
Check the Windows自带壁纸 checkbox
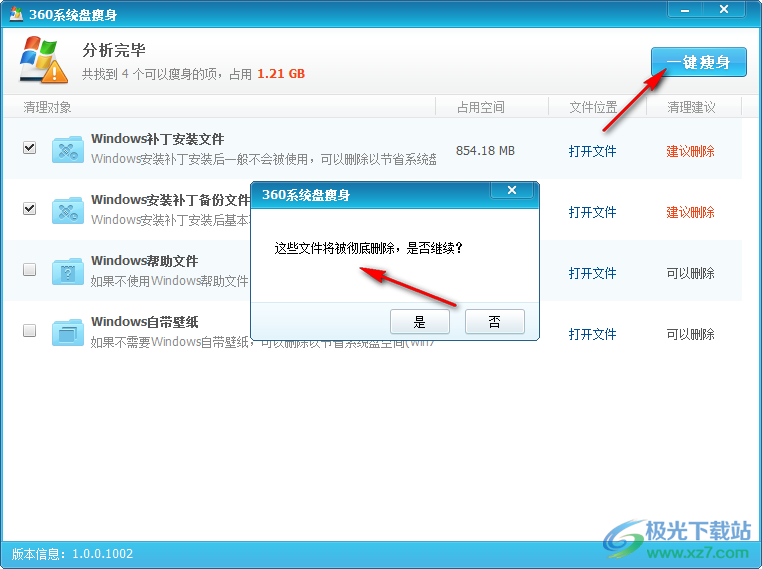30,331
